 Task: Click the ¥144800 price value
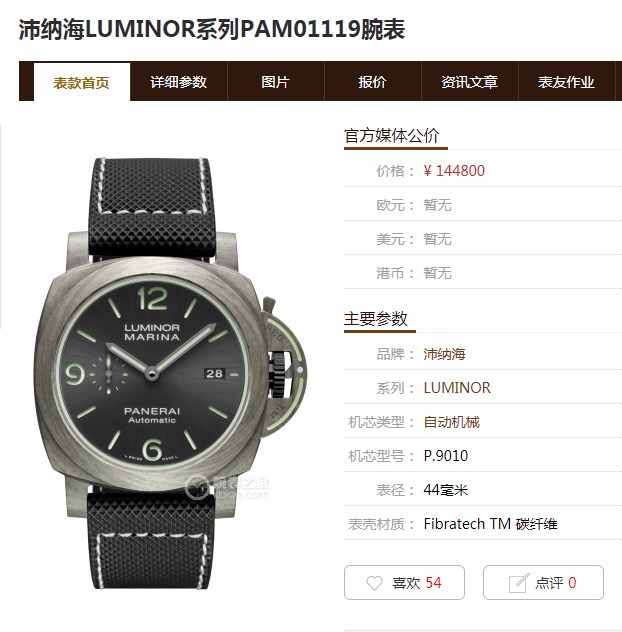454,171
